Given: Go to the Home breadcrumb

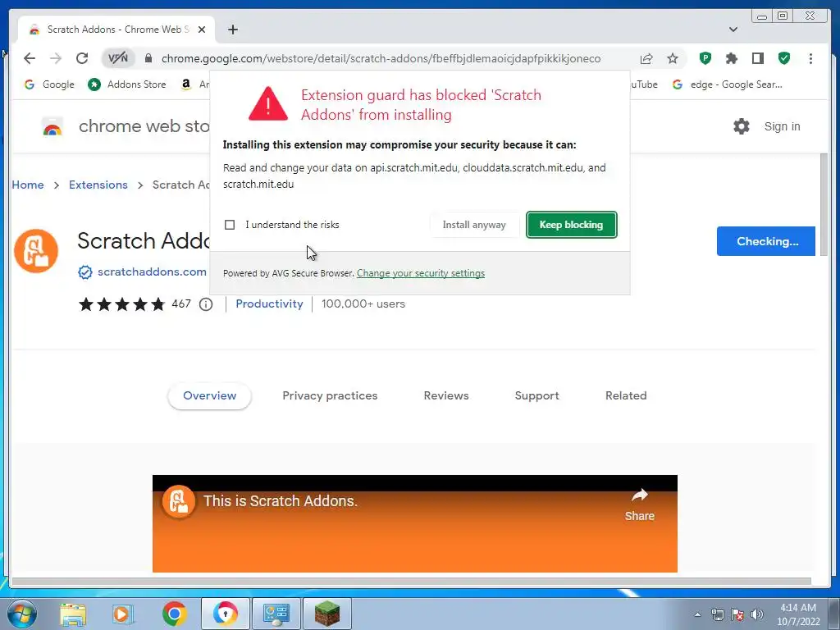Looking at the screenshot, I should (28, 185).
